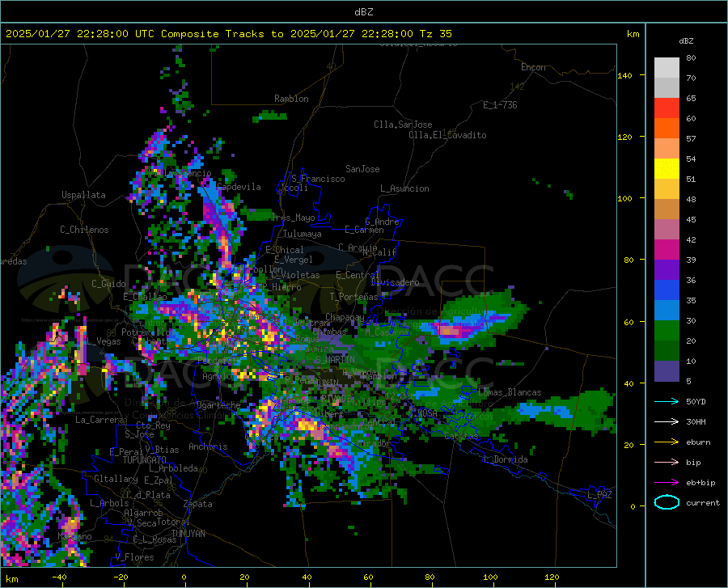Viewport: 728px width, 588px height.
Task: Click the 60 km vertical axis tick
Action: tap(629, 322)
